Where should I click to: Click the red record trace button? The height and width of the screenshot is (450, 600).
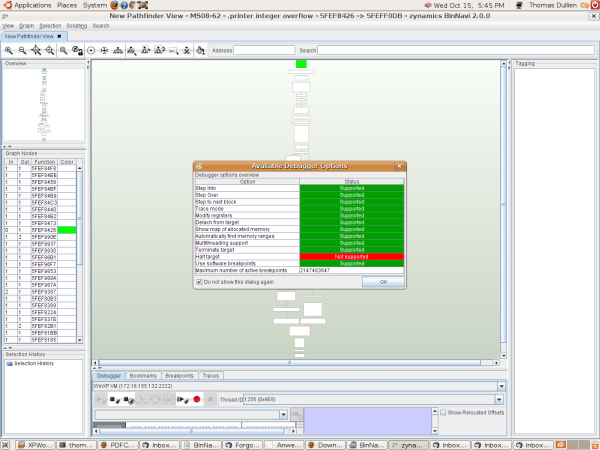pos(196,399)
